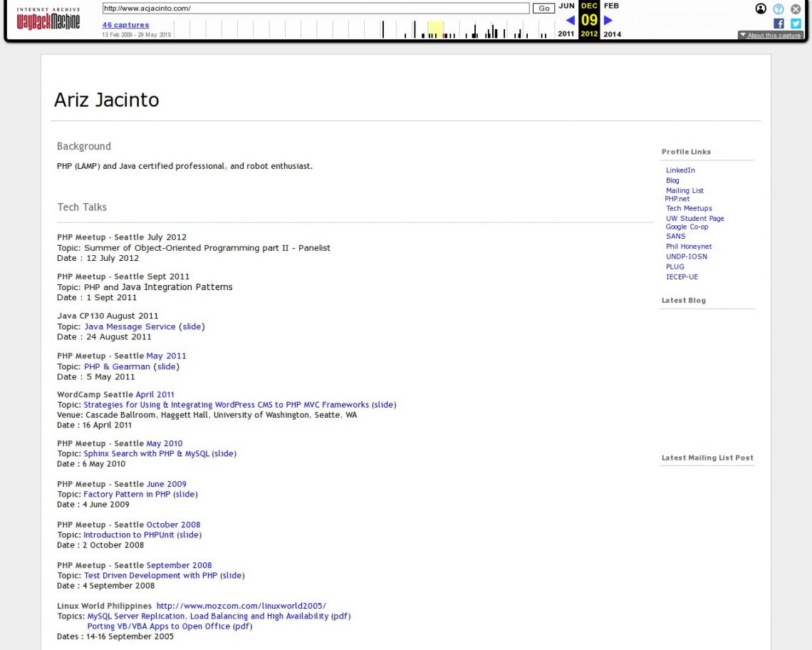Open the SANS link

(676, 236)
